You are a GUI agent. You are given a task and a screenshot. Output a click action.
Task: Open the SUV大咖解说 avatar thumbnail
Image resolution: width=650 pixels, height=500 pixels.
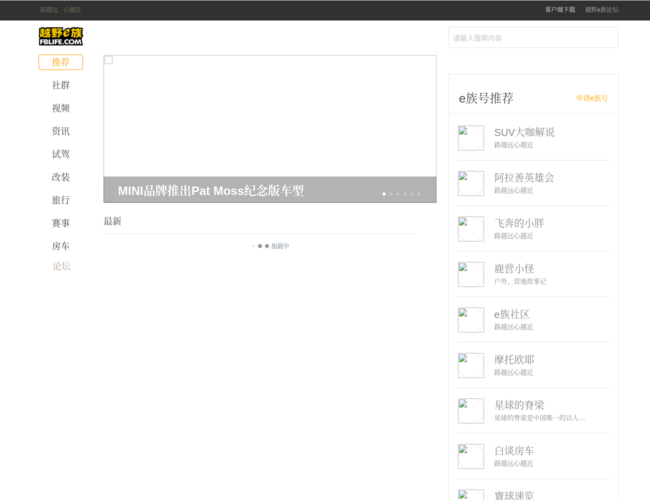coord(471,138)
